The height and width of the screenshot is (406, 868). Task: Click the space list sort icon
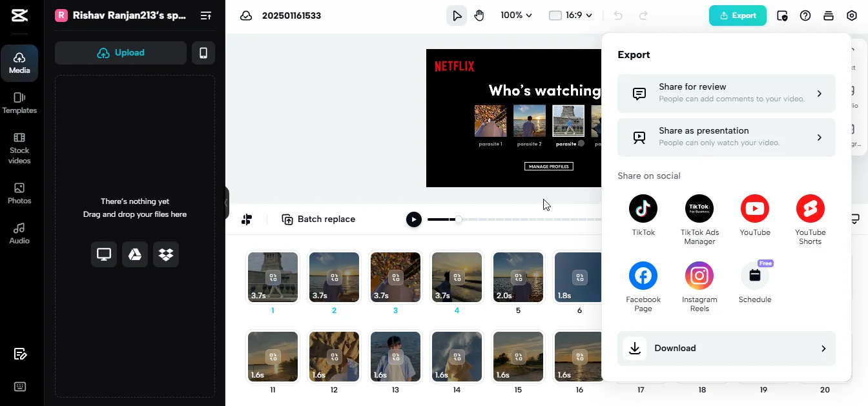tap(205, 15)
